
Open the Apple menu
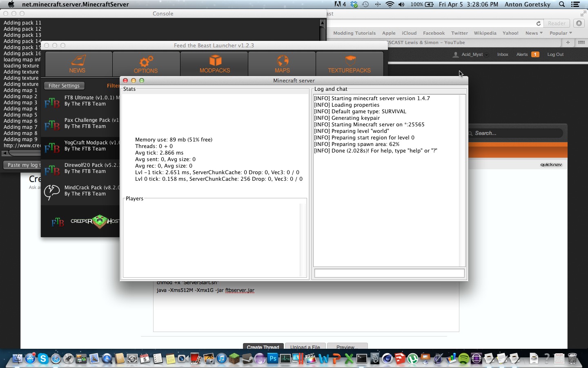coord(11,4)
